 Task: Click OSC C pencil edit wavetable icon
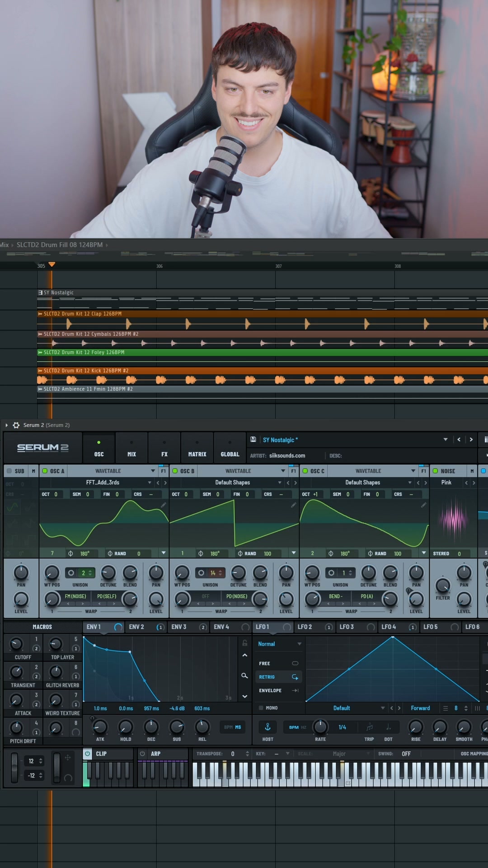(423, 505)
